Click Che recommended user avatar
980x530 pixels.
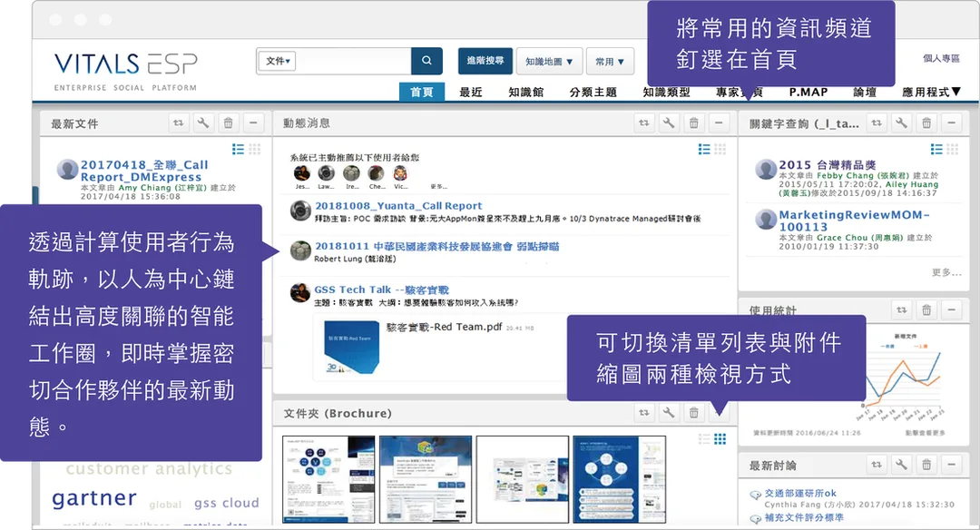[x=377, y=173]
